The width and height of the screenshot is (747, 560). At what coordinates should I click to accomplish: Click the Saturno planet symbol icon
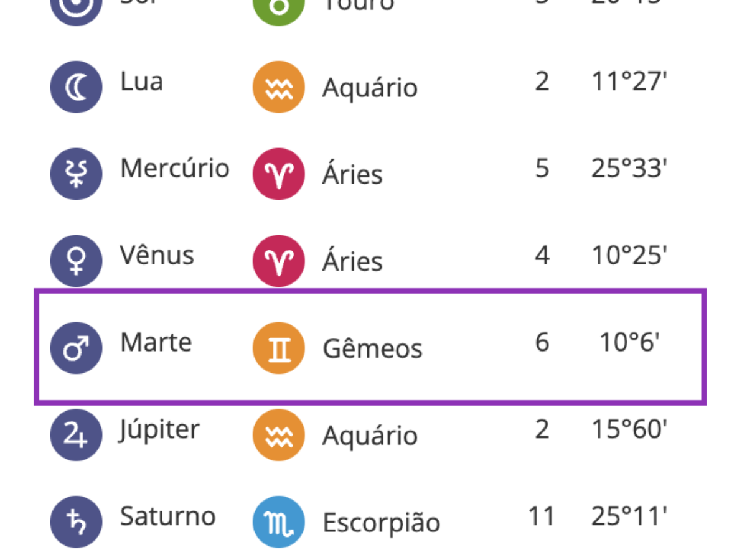pos(76,522)
